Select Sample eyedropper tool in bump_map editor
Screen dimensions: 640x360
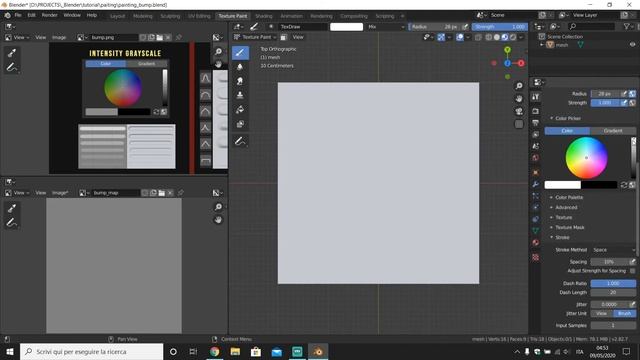click(x=12, y=208)
